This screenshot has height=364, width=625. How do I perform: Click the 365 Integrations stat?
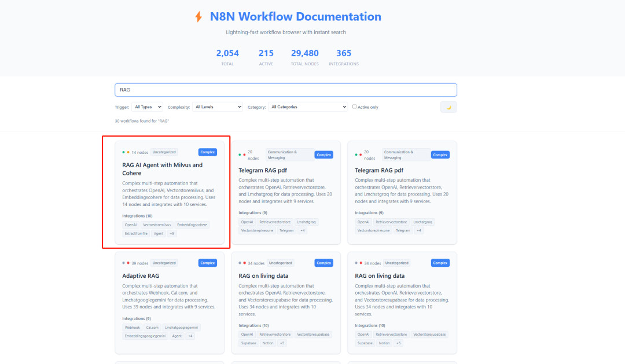344,57
